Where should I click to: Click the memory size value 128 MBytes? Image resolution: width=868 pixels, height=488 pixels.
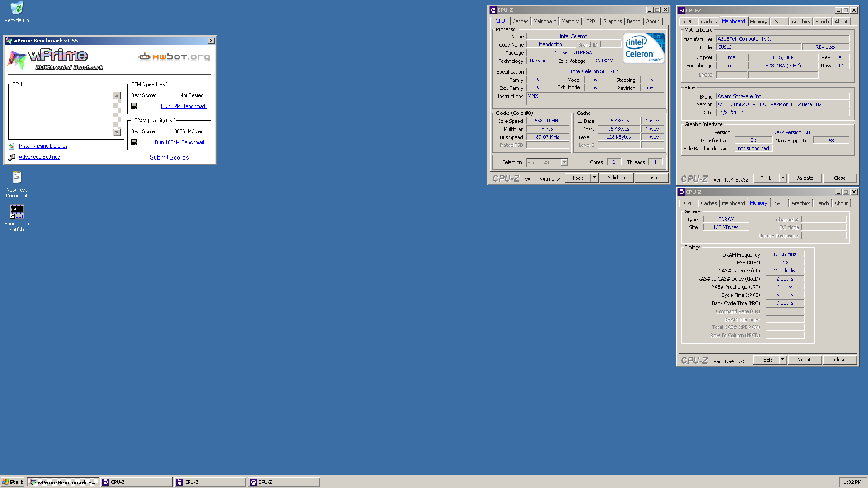(x=726, y=227)
